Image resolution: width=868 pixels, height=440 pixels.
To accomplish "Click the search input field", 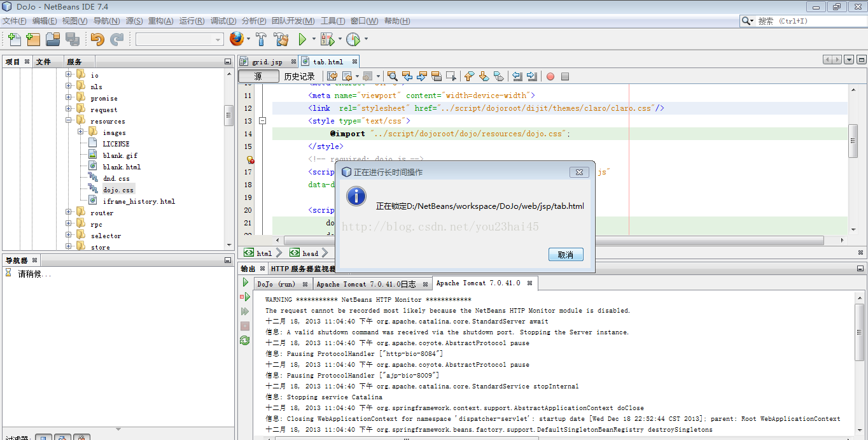I will point(811,21).
